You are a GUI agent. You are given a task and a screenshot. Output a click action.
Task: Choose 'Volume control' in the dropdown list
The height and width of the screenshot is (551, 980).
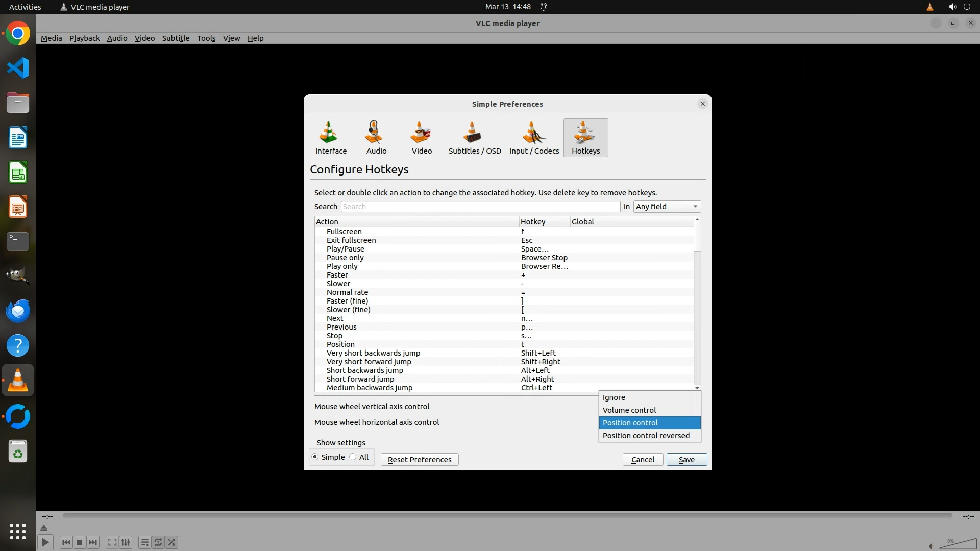coord(629,410)
